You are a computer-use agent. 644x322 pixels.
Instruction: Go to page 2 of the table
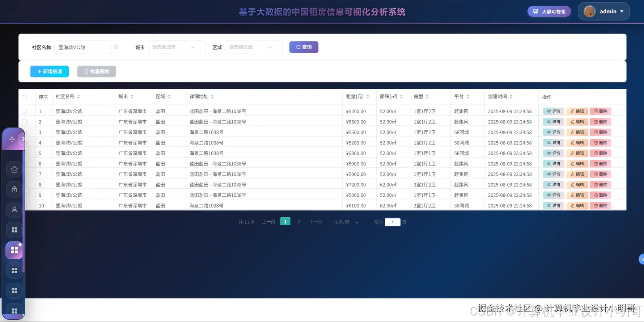pos(299,222)
